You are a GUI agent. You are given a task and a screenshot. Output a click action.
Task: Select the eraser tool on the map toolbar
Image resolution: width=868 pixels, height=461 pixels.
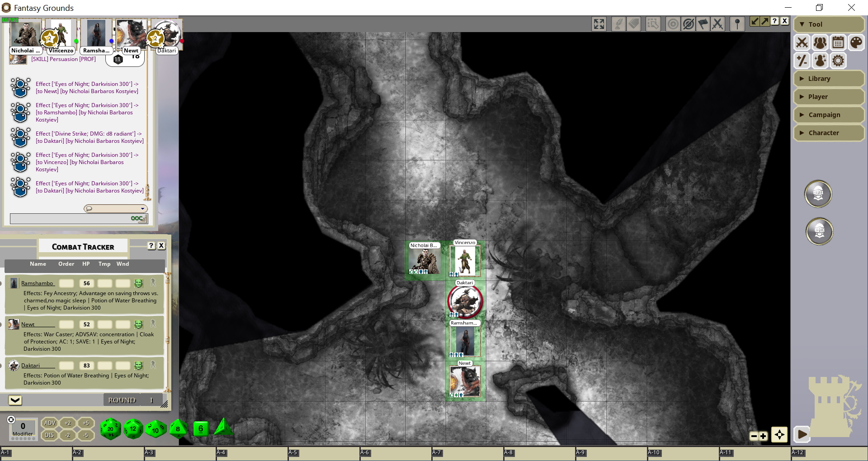coord(634,24)
